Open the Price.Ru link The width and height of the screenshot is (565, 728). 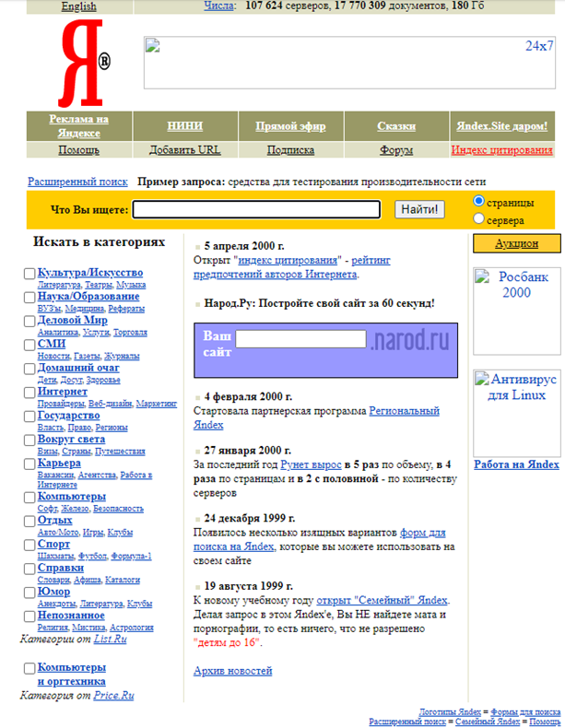tap(113, 695)
